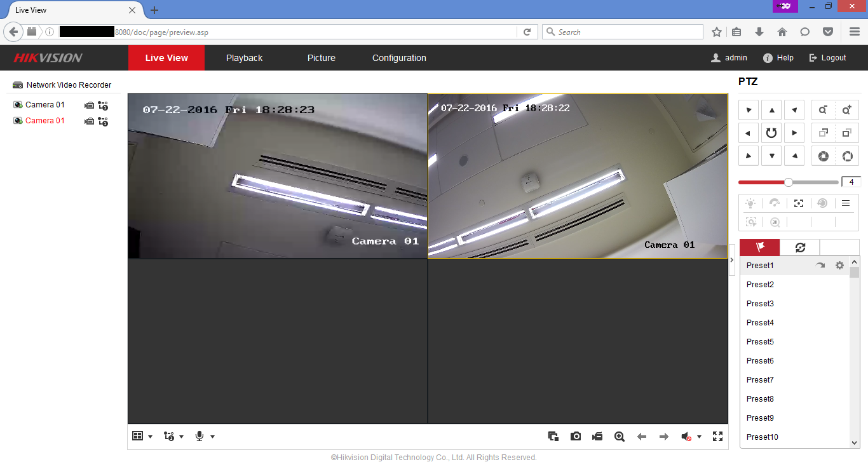The height and width of the screenshot is (469, 868).
Task: Toggle recording for all channels in bottom toolbar
Action: point(597,437)
